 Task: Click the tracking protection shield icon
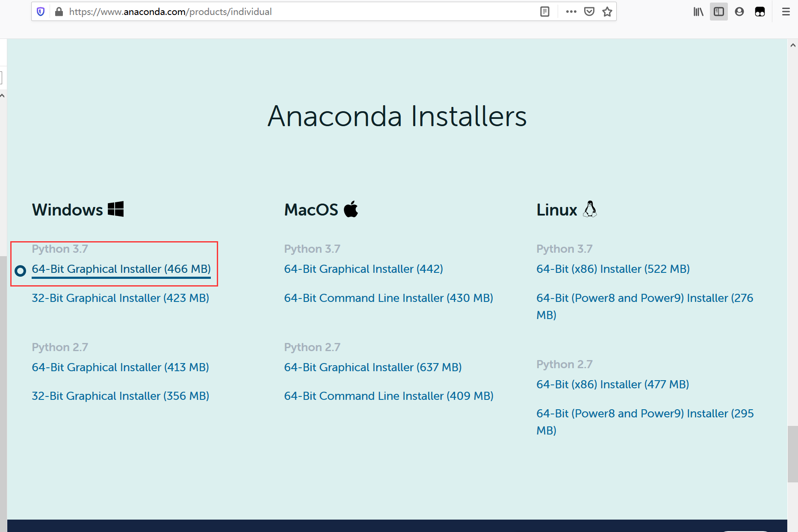[x=41, y=12]
